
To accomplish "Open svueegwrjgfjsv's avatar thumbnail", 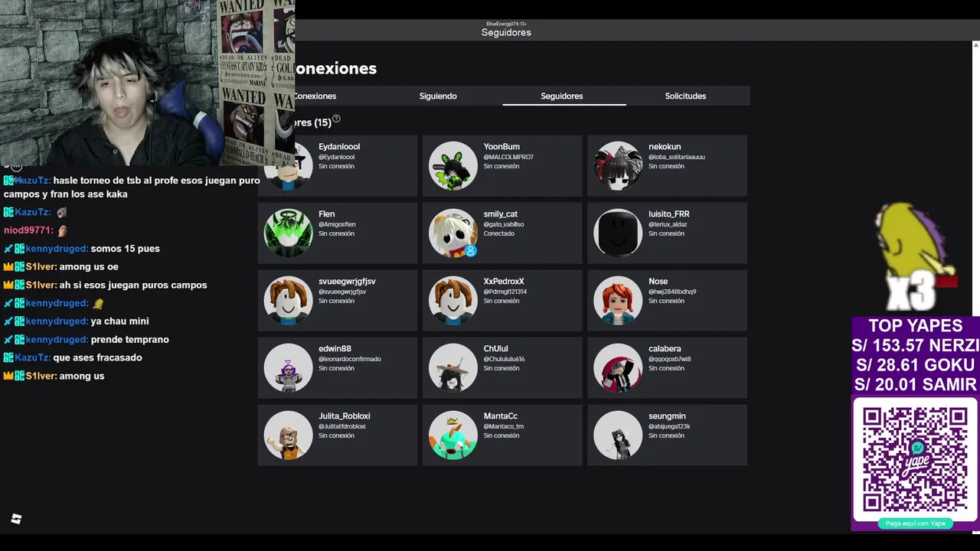I will (x=289, y=301).
